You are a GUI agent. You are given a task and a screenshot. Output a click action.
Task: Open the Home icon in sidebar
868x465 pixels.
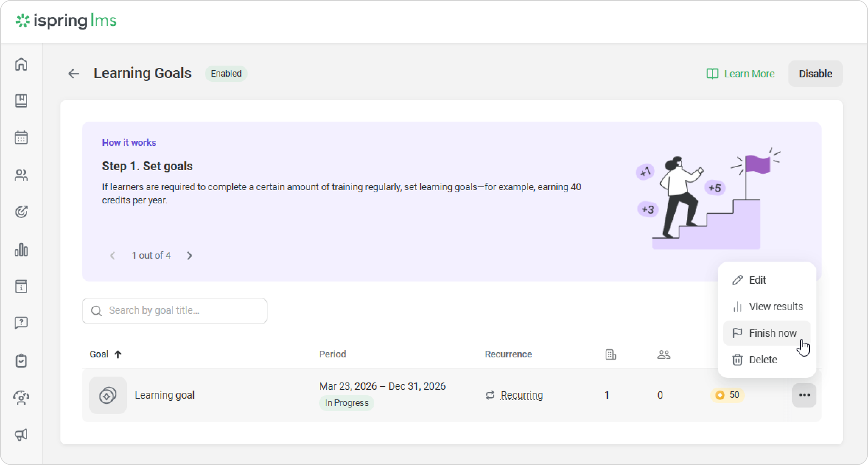tap(21, 64)
